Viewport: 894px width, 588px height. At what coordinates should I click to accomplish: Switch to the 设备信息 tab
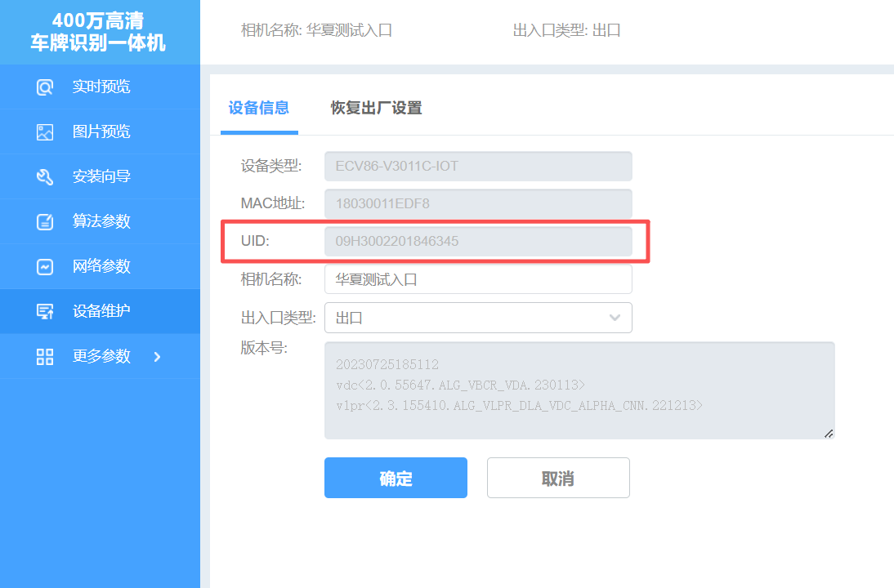click(x=258, y=108)
